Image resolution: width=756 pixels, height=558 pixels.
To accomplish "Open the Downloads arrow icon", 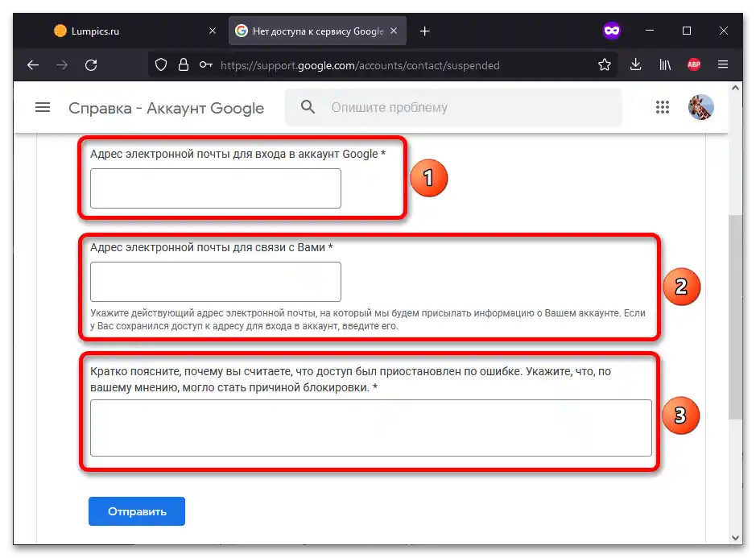I will (x=635, y=64).
